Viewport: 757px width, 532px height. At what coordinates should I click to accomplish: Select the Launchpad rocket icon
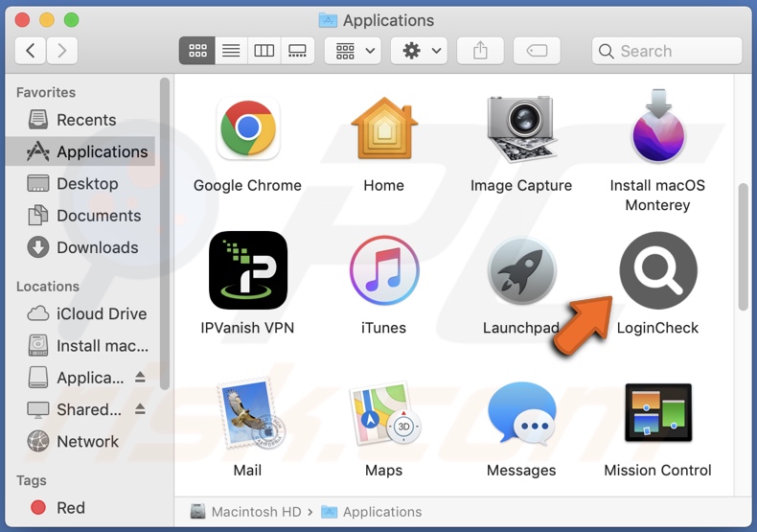pos(521,270)
